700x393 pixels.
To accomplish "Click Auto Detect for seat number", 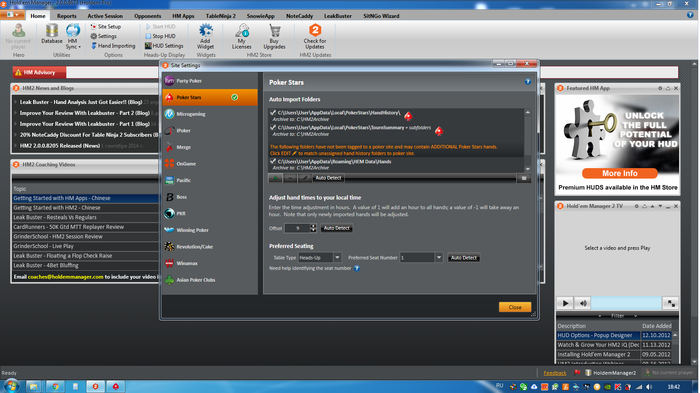I will (464, 258).
